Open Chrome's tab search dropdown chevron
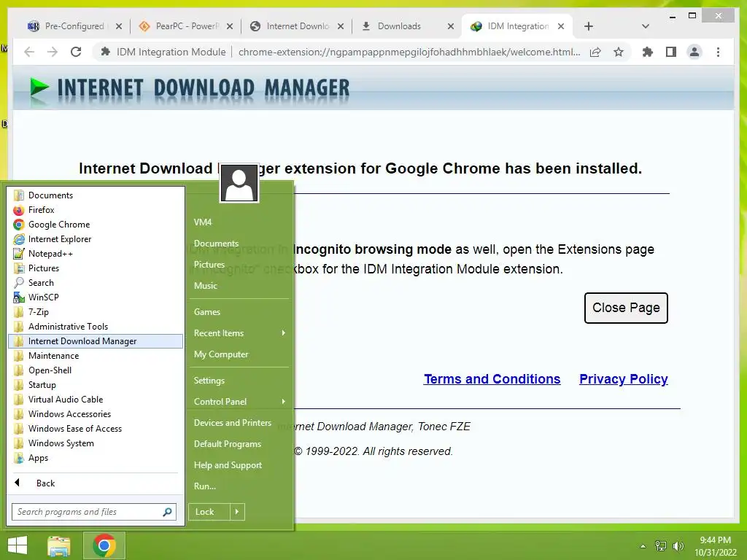 click(x=645, y=26)
